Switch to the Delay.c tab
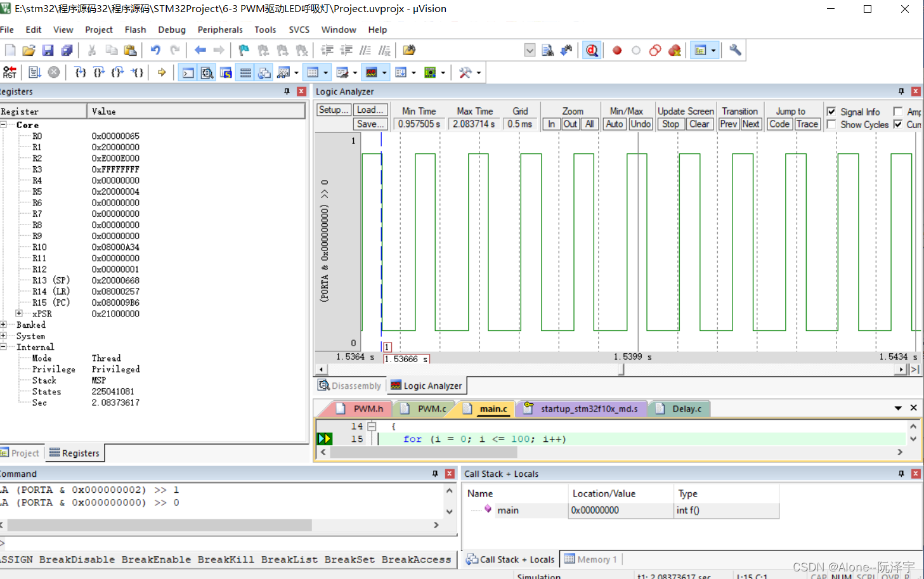 [x=687, y=408]
